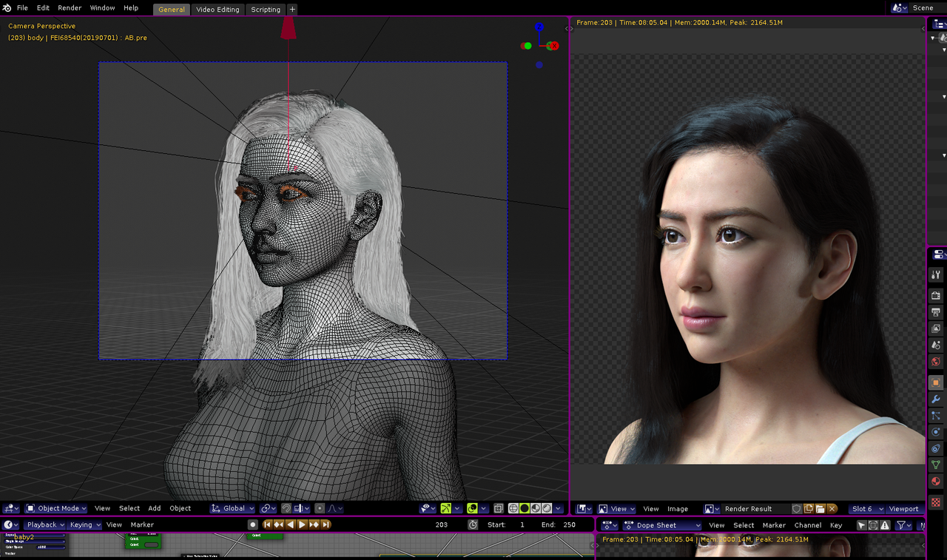Click the new image icon beside Render Result

point(809,509)
